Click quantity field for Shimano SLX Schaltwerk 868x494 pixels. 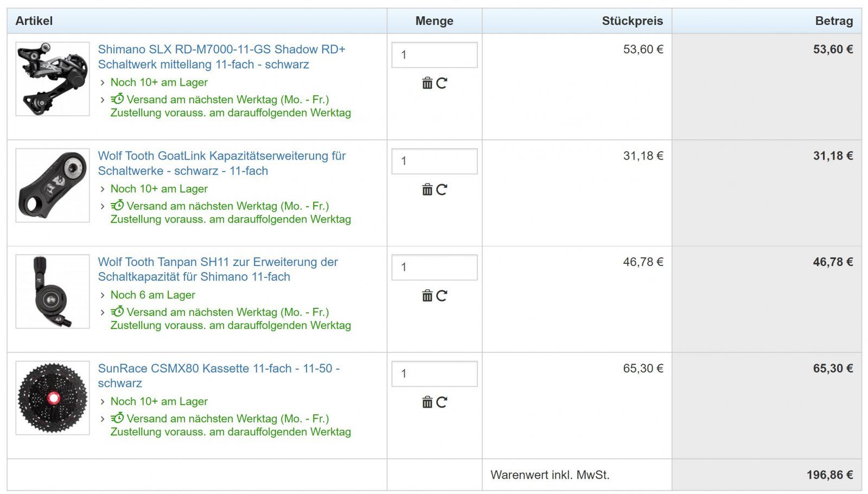[434, 55]
